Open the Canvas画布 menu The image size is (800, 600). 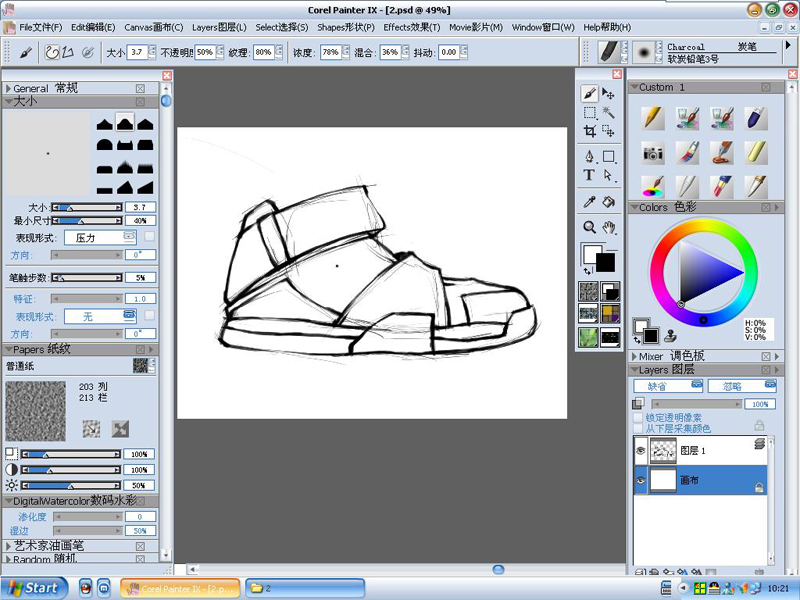coord(154,27)
